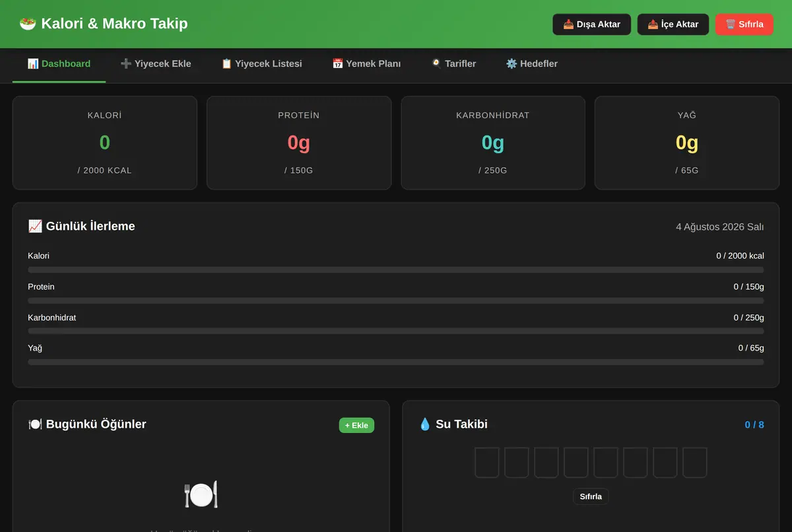Fill the first water glass in Su Takibi
The width and height of the screenshot is (792, 532).
click(x=487, y=463)
